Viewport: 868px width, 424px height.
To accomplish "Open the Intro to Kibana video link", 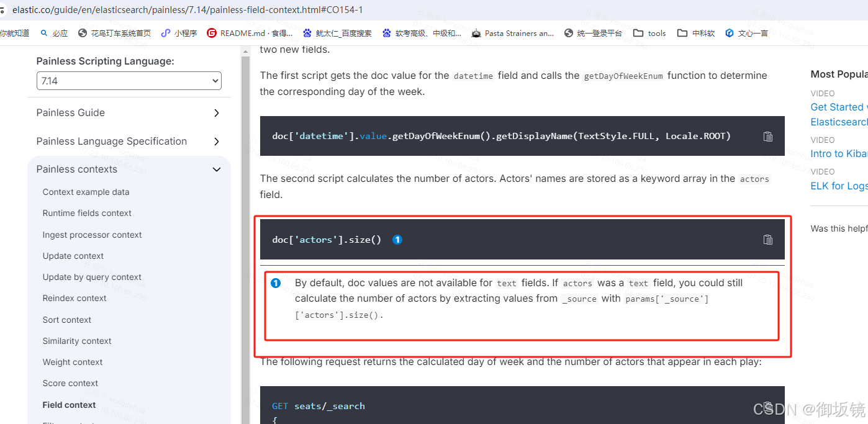I will coord(839,154).
